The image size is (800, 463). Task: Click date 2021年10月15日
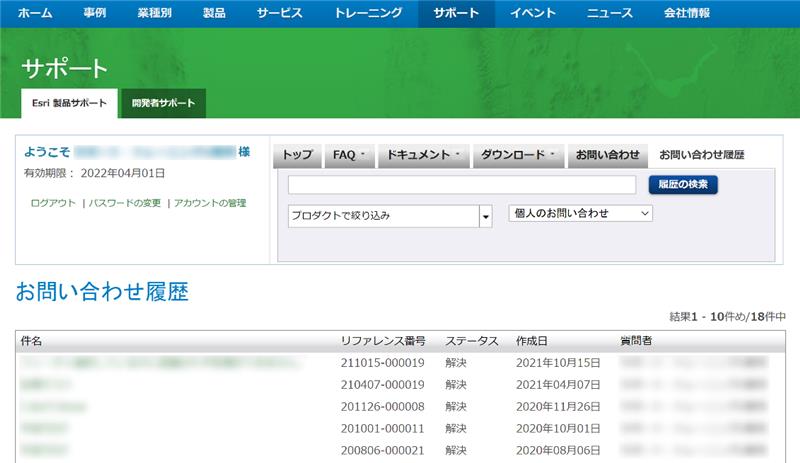[558, 363]
